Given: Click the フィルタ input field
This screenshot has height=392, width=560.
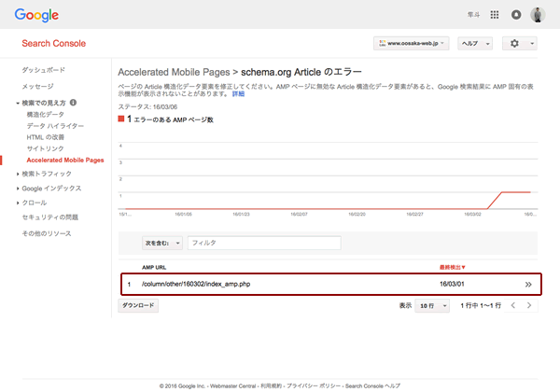Looking at the screenshot, I should [264, 243].
